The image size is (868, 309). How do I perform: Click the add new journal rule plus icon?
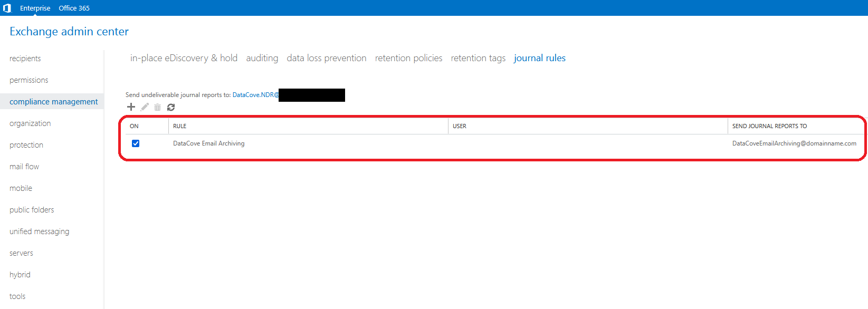(x=131, y=107)
